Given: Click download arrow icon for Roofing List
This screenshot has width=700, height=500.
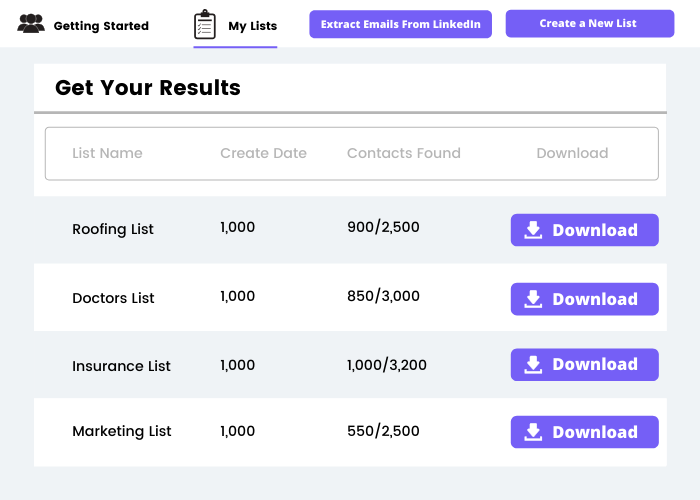Looking at the screenshot, I should [533, 230].
